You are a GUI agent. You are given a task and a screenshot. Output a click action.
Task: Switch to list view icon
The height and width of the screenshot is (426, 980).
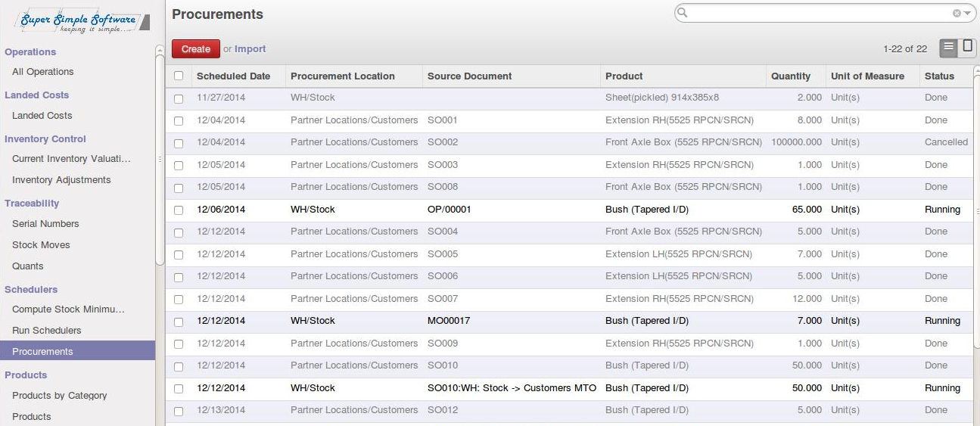coord(948,48)
